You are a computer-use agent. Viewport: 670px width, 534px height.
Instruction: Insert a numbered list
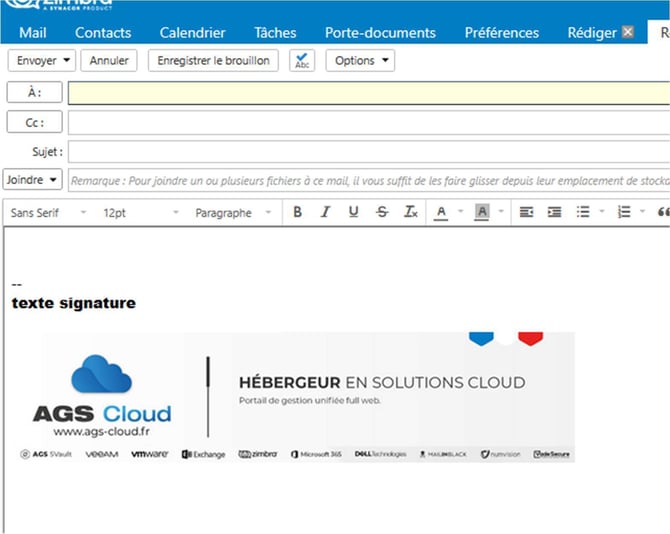click(624, 212)
